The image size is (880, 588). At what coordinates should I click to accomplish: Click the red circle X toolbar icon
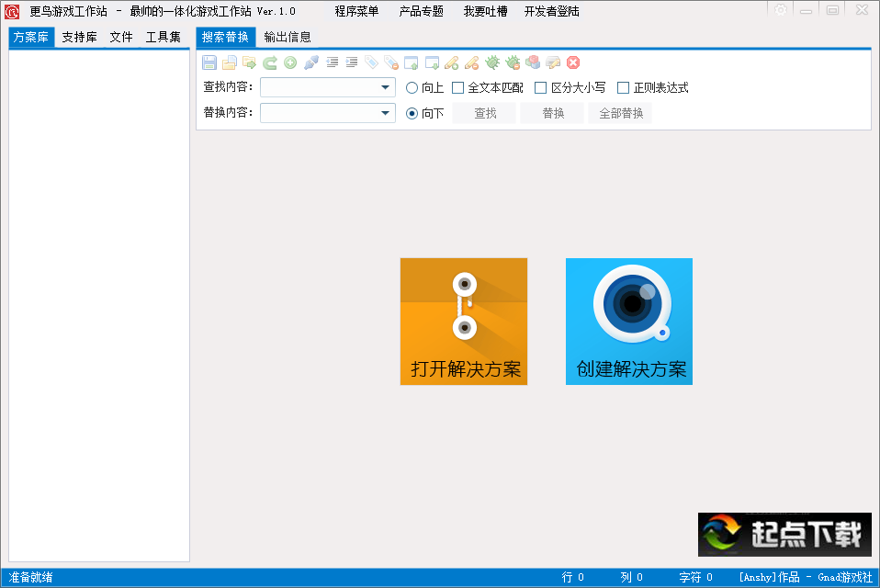pos(573,62)
